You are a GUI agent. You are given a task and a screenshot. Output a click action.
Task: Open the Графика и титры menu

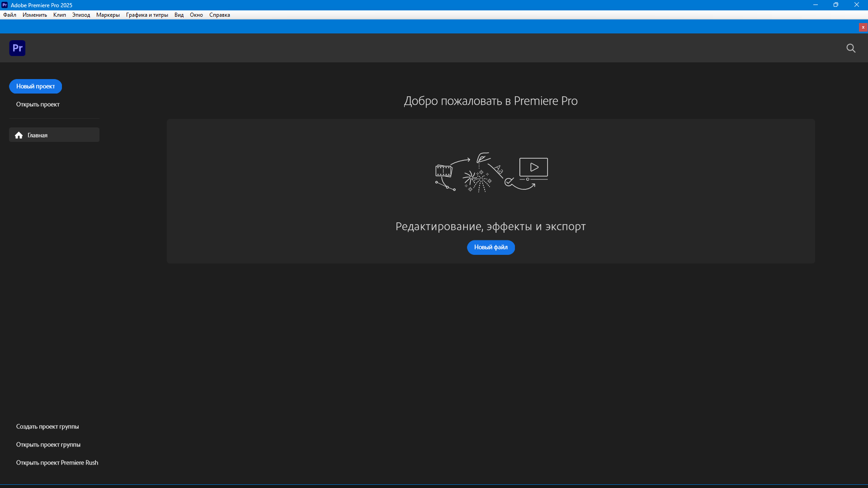[x=147, y=15]
